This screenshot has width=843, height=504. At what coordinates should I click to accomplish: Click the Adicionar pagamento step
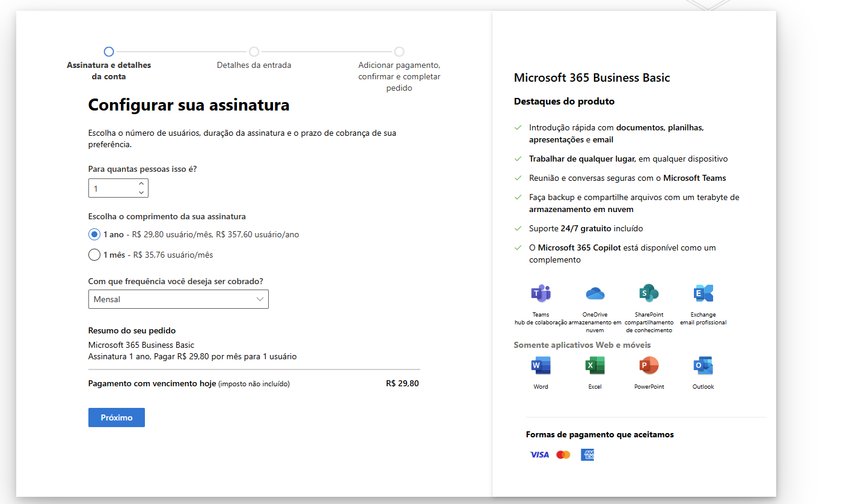coord(399,70)
